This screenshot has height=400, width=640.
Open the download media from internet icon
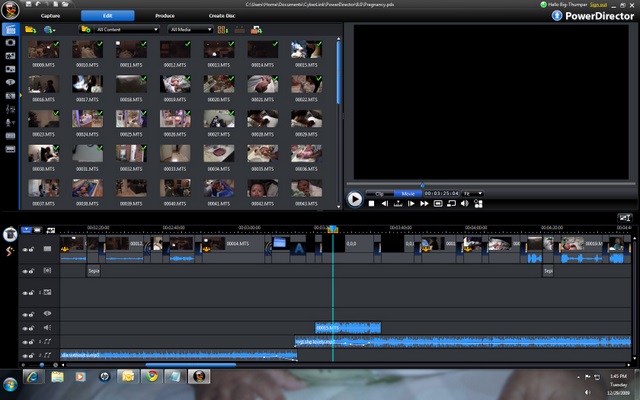point(49,29)
